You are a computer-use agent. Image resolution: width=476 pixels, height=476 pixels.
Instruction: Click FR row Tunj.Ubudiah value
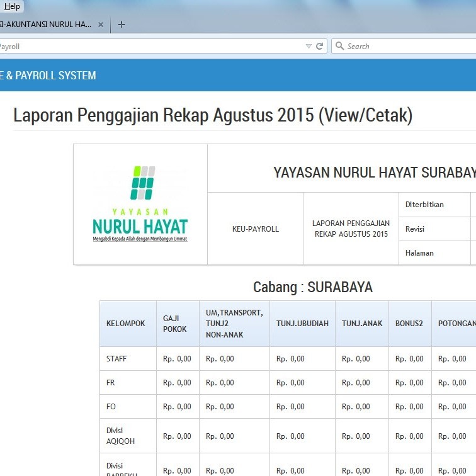pyautogui.click(x=290, y=383)
